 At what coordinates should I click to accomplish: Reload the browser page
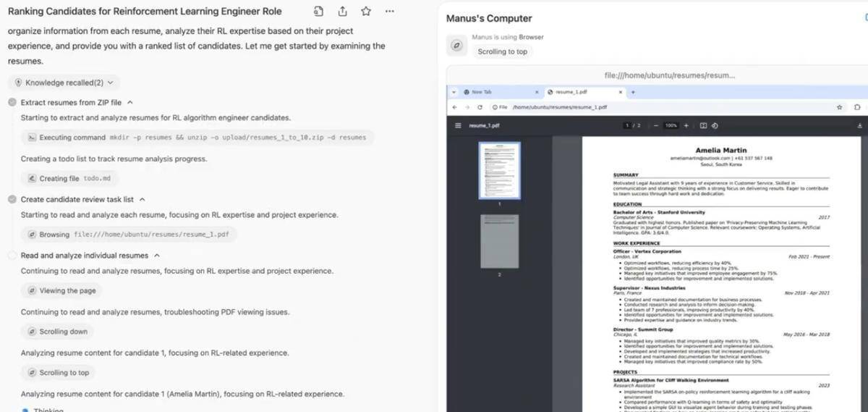click(x=480, y=107)
